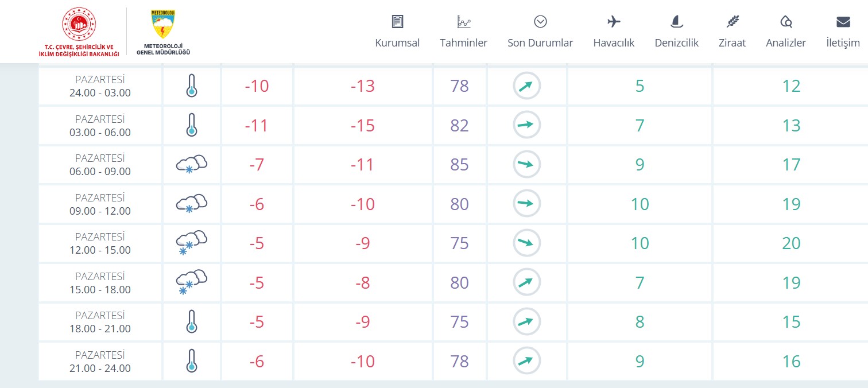Click the Kurumsal menu label
Viewport: 868px width, 388px height.
pos(397,43)
